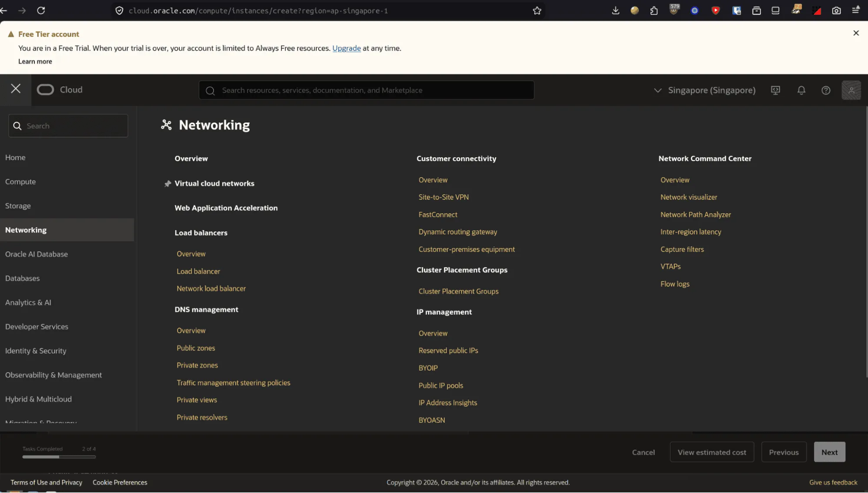Click the browser address bar URL

pyautogui.click(x=258, y=10)
